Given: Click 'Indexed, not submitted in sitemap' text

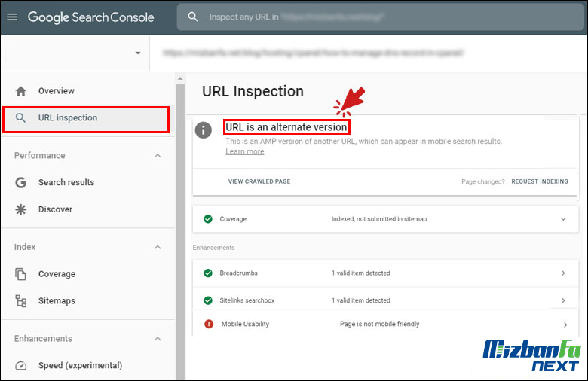Looking at the screenshot, I should (x=379, y=219).
